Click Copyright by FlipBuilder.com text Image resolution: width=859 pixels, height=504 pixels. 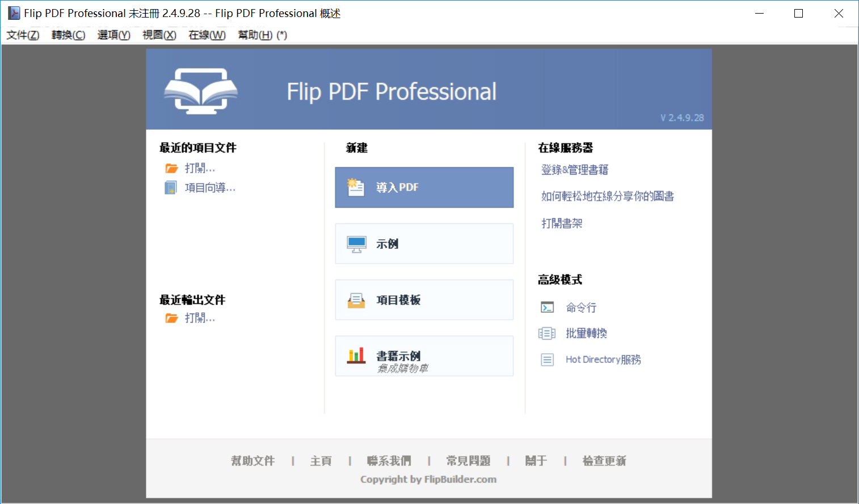point(428,479)
